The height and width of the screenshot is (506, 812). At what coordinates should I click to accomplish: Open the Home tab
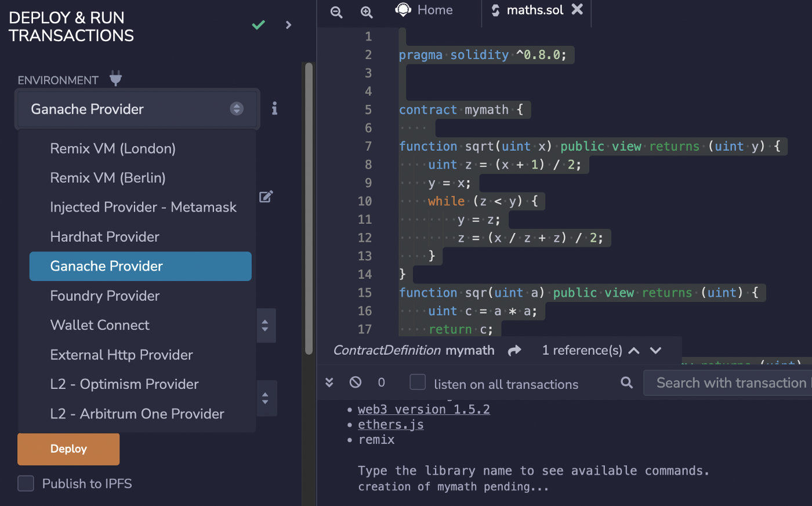pos(424,10)
